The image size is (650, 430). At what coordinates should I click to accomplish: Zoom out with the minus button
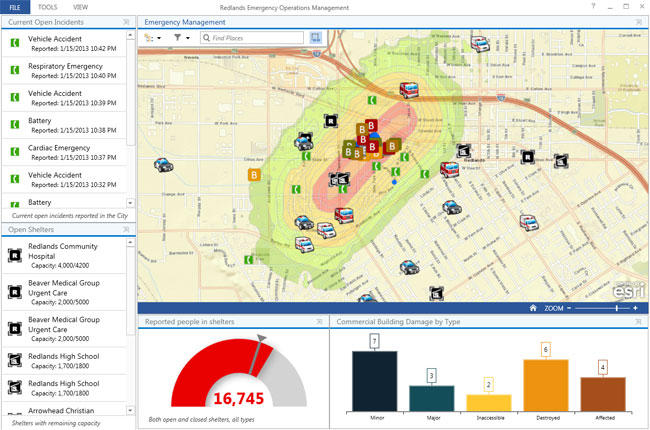pos(569,308)
